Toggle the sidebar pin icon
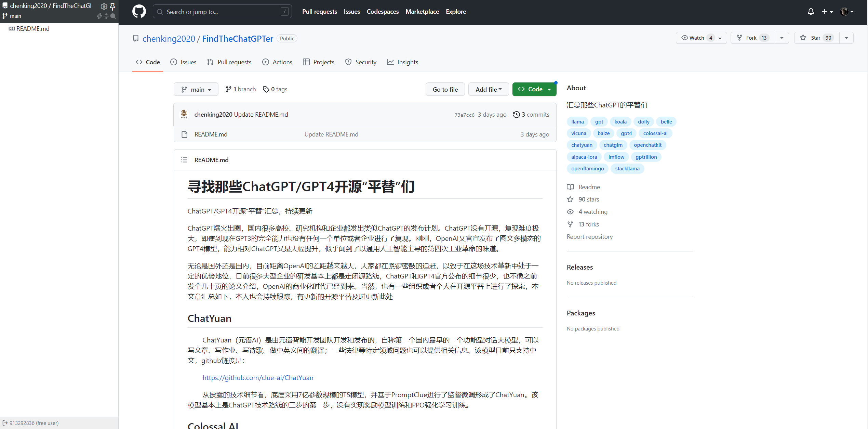 tap(112, 6)
